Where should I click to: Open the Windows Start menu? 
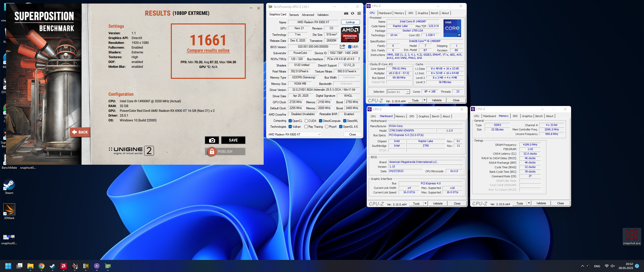click(8, 266)
